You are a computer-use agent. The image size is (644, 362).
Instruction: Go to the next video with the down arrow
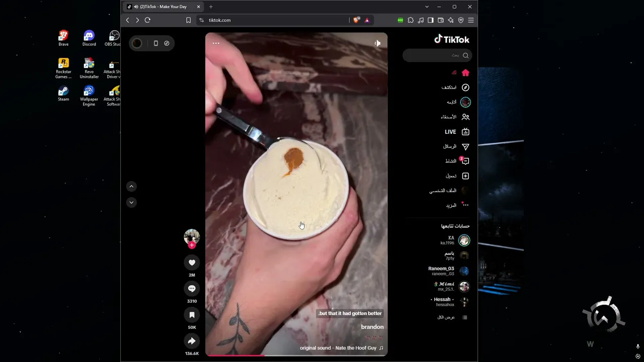click(131, 203)
